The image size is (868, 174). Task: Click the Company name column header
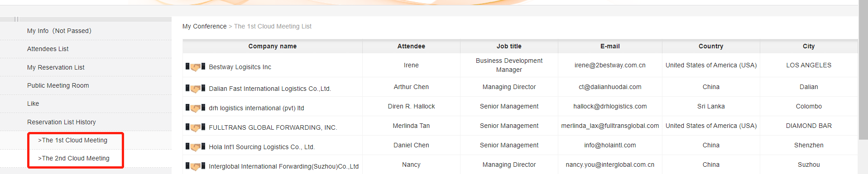[x=273, y=46]
